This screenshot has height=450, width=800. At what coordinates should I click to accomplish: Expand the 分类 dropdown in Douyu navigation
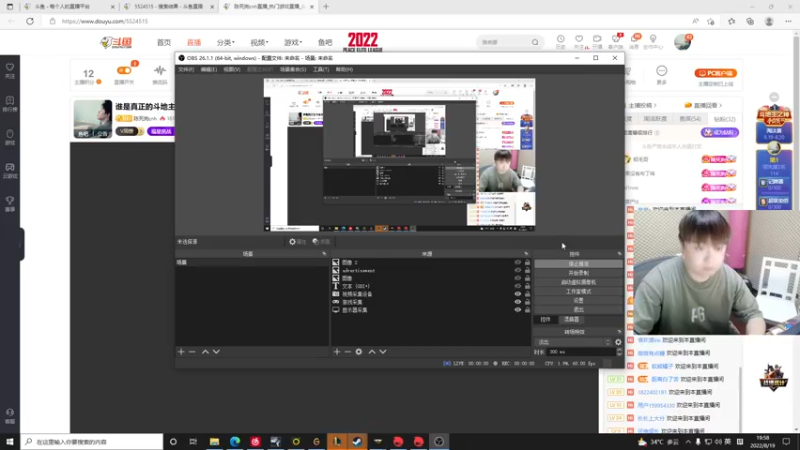tap(225, 42)
